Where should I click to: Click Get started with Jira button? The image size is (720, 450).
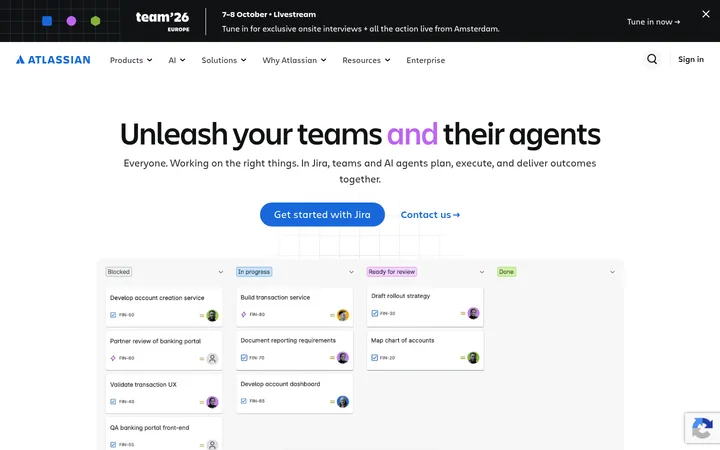[322, 214]
